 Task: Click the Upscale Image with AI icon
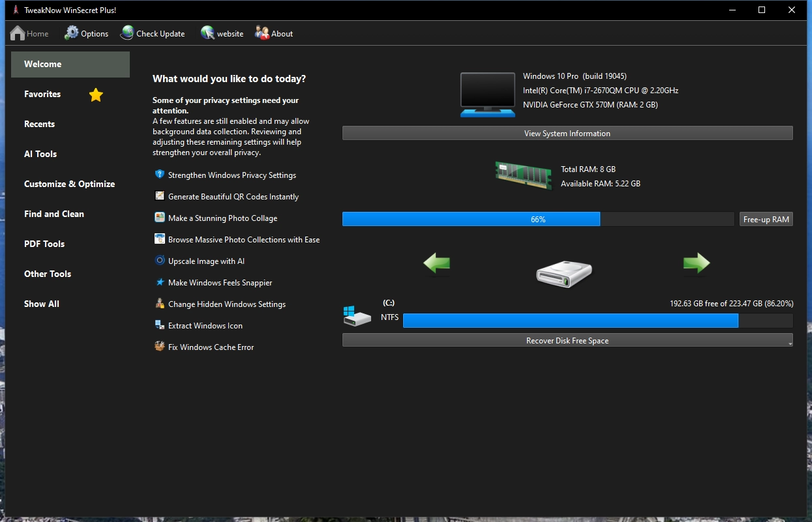pos(160,261)
